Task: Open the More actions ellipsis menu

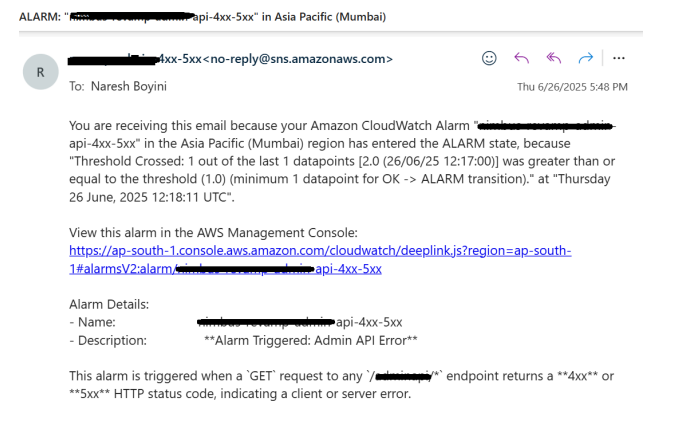Action: (618, 59)
